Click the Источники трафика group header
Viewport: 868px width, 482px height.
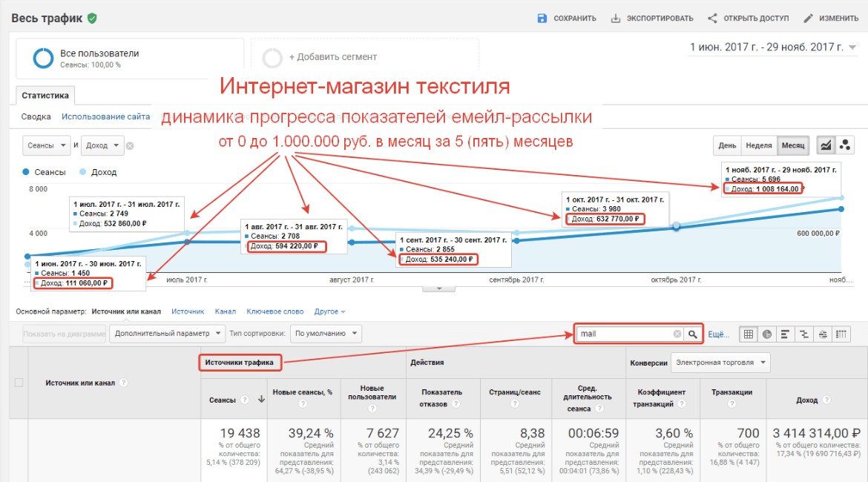(x=240, y=363)
